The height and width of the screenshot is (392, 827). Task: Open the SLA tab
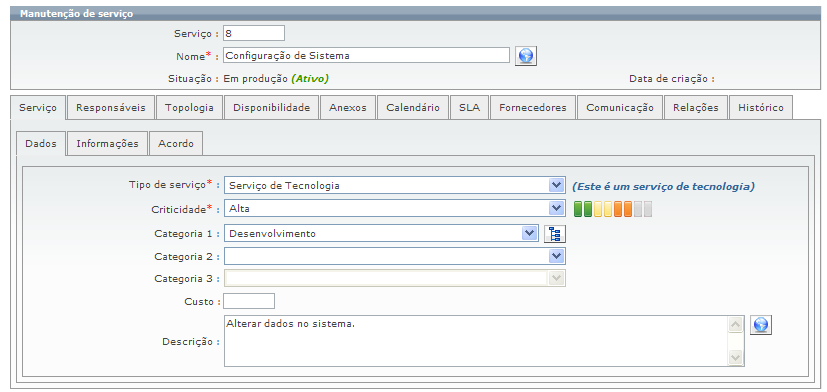[x=469, y=108]
